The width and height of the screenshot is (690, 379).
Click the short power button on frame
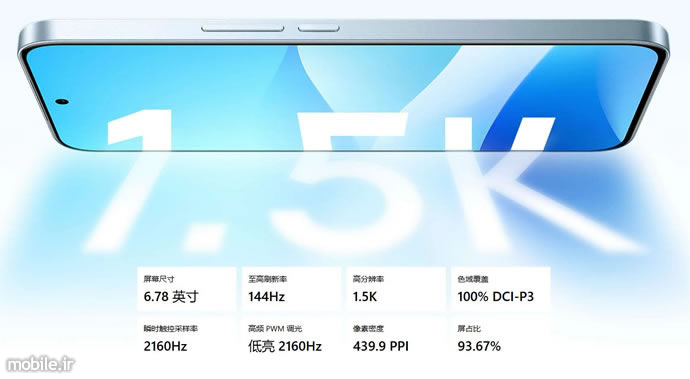click(x=319, y=29)
